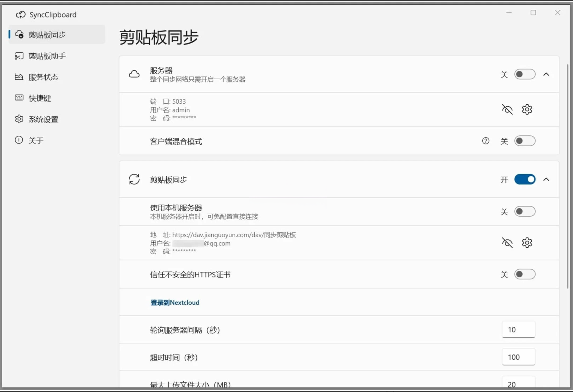Turn off the 剪贴板同步 switch
573x392 pixels.
pyautogui.click(x=525, y=179)
